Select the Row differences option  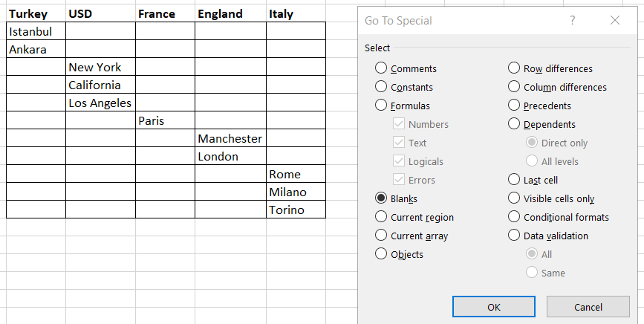[514, 68]
